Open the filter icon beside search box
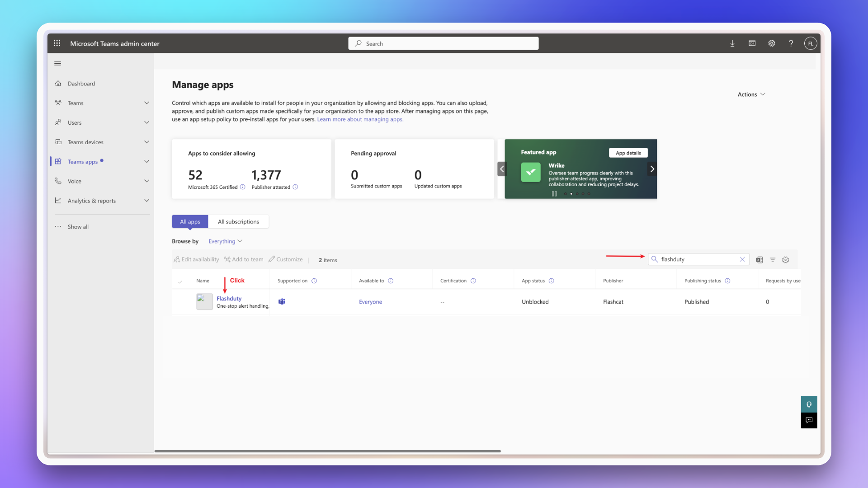The image size is (868, 488). tap(773, 260)
